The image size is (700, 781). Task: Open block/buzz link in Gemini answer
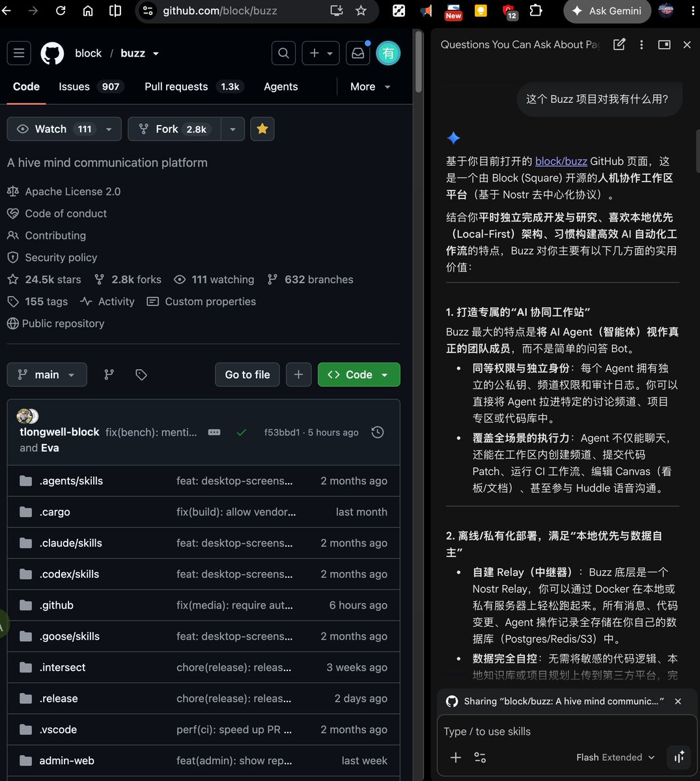pos(561,161)
